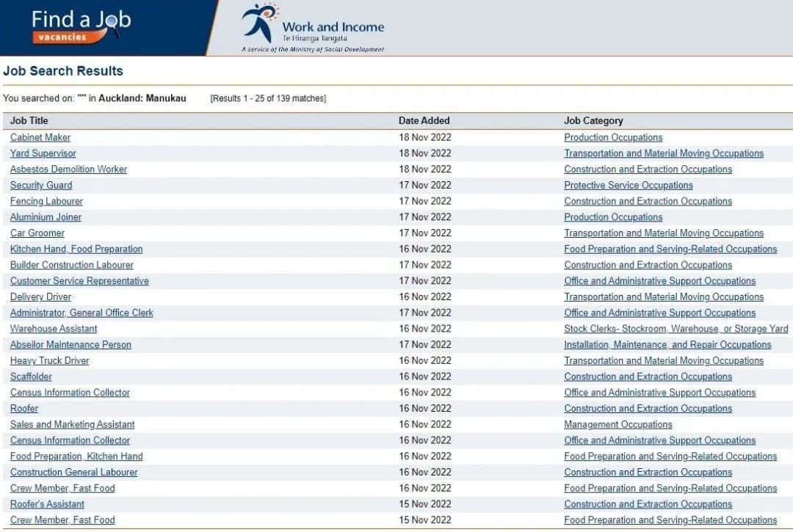The image size is (793, 532).
Task: Click 16 Nov 2022 date in Scaffolder row
Action: 425,377
